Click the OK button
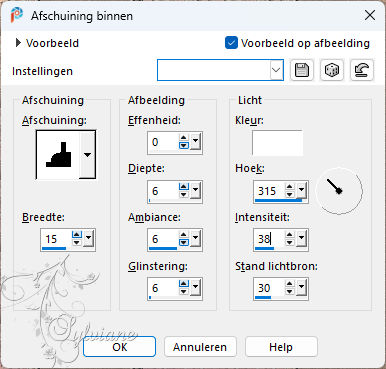Viewport: 386px width, 369px height. pos(119,347)
